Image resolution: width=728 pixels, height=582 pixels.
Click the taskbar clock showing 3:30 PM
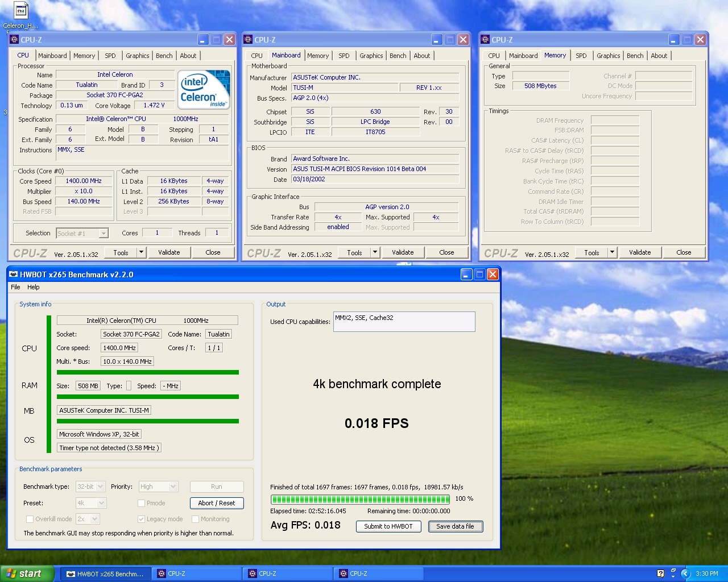click(707, 573)
